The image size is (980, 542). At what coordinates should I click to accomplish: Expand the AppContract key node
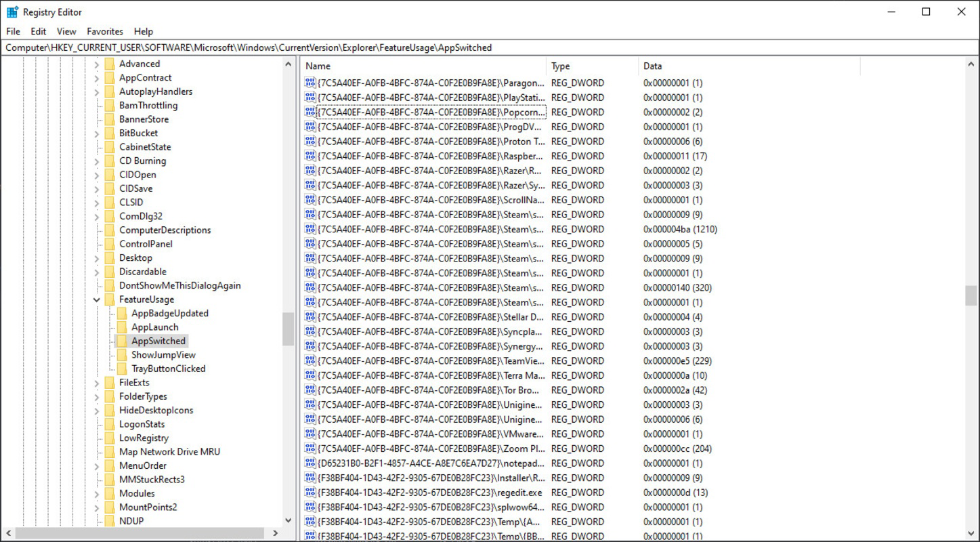pos(96,78)
